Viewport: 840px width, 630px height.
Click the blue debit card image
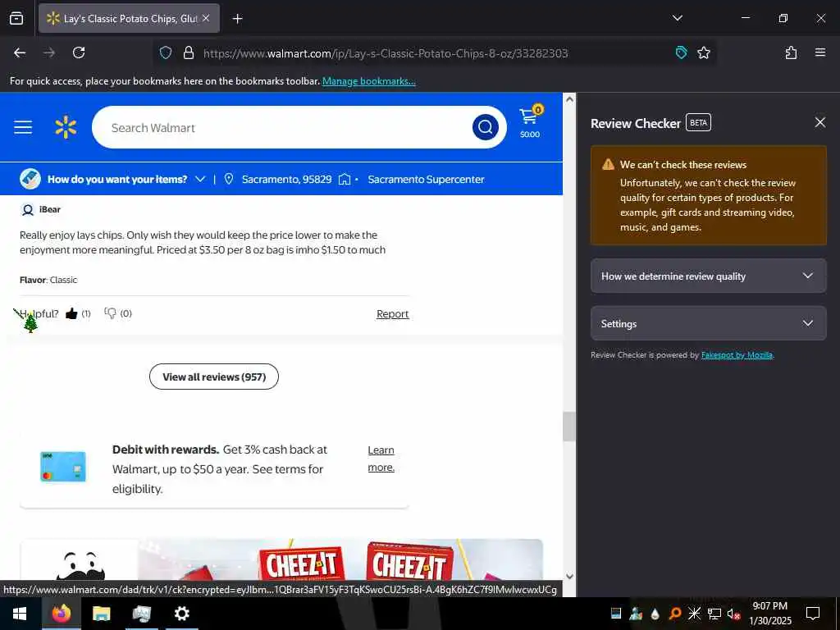[x=63, y=467]
